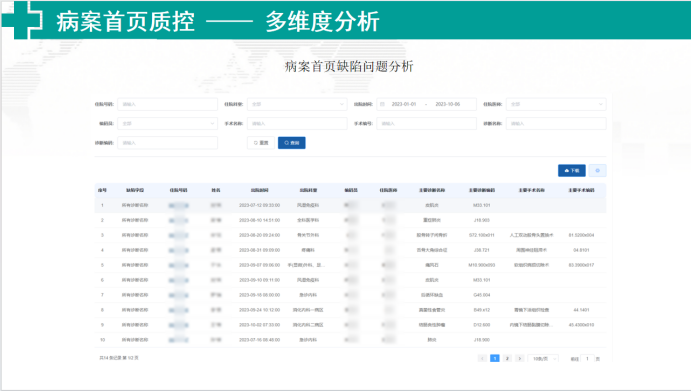Screen dimensions: 691x391
Task: Click the calendar icon in date range
Action: click(x=383, y=104)
